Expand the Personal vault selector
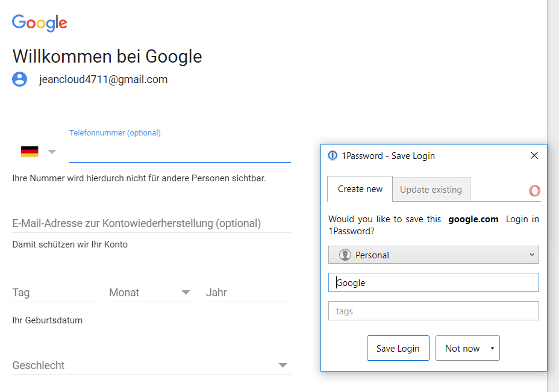The height and width of the screenshot is (392, 559). tap(434, 255)
